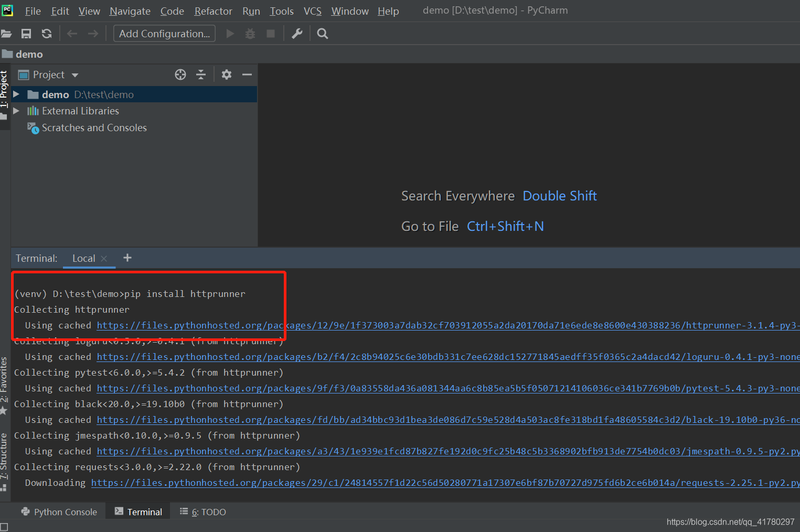The image size is (800, 532).
Task: Switch to Python Console tool window
Action: 59,512
